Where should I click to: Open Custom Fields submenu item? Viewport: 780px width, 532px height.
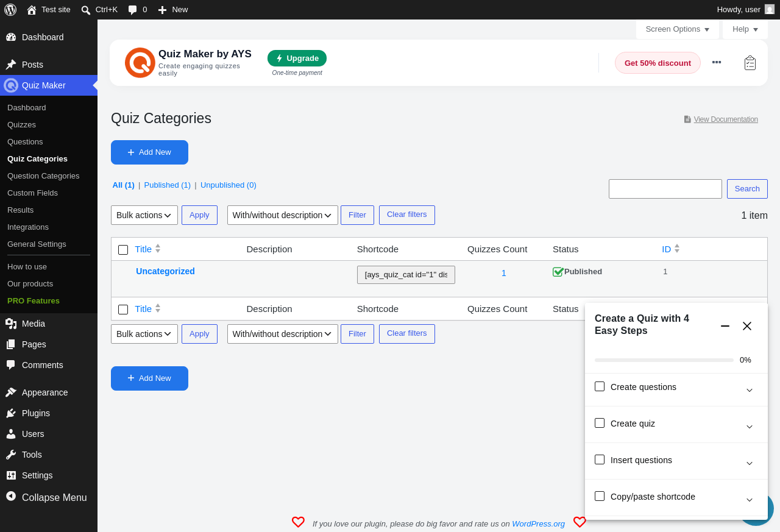tap(32, 193)
